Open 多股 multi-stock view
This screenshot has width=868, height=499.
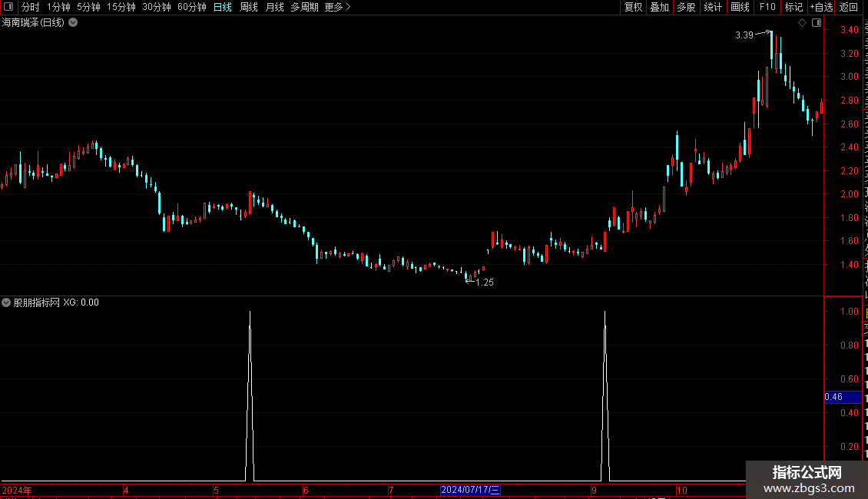pyautogui.click(x=686, y=7)
